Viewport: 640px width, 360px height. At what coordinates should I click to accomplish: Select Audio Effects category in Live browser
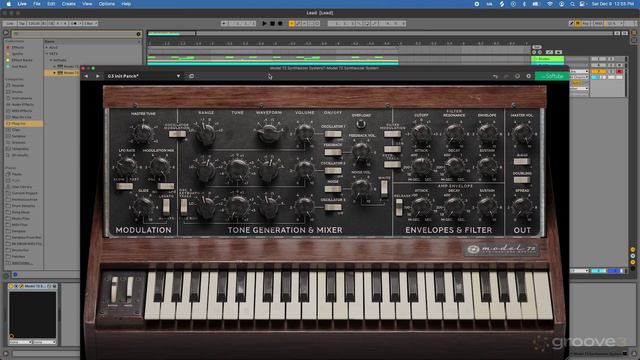[x=22, y=104]
